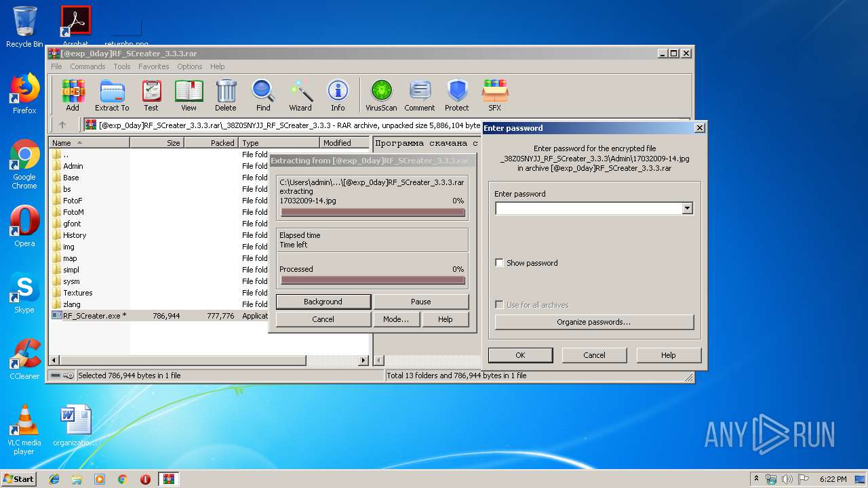Screen dimensions: 868x488
Task: Click the volume tray icon
Action: pyautogui.click(x=787, y=479)
